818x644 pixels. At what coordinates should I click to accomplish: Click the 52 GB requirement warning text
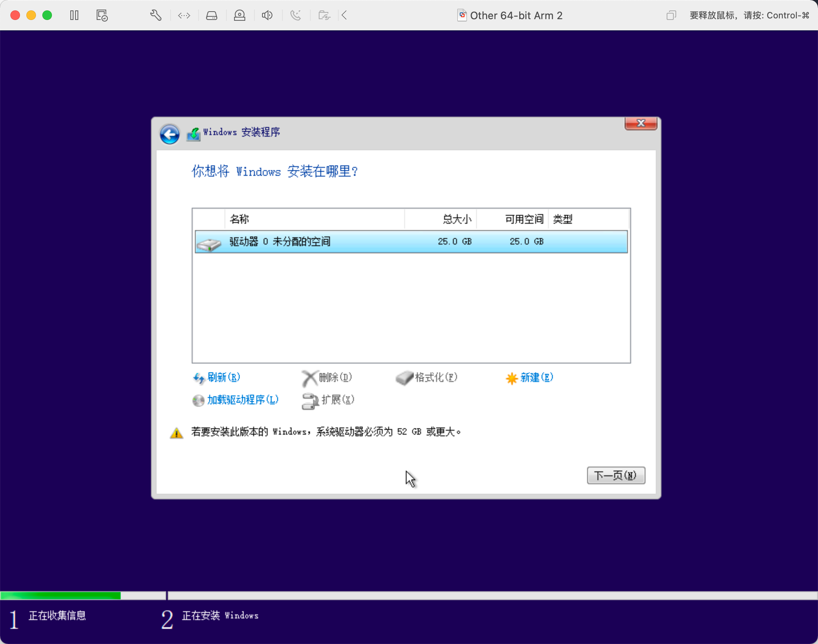pos(326,432)
